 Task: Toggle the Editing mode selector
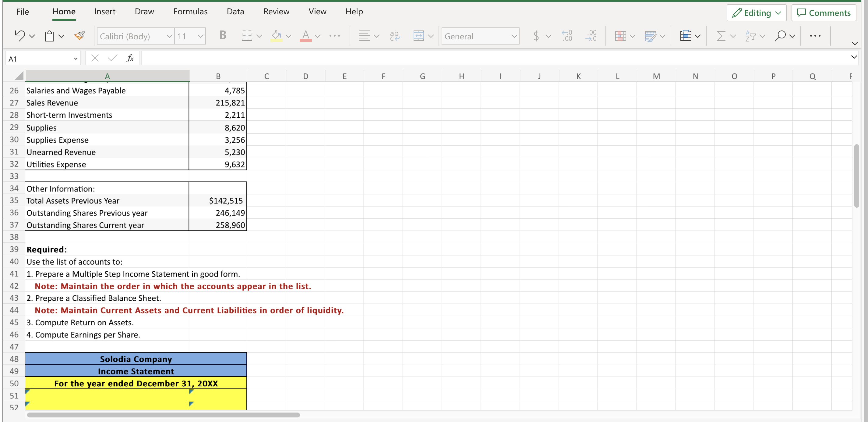(756, 13)
